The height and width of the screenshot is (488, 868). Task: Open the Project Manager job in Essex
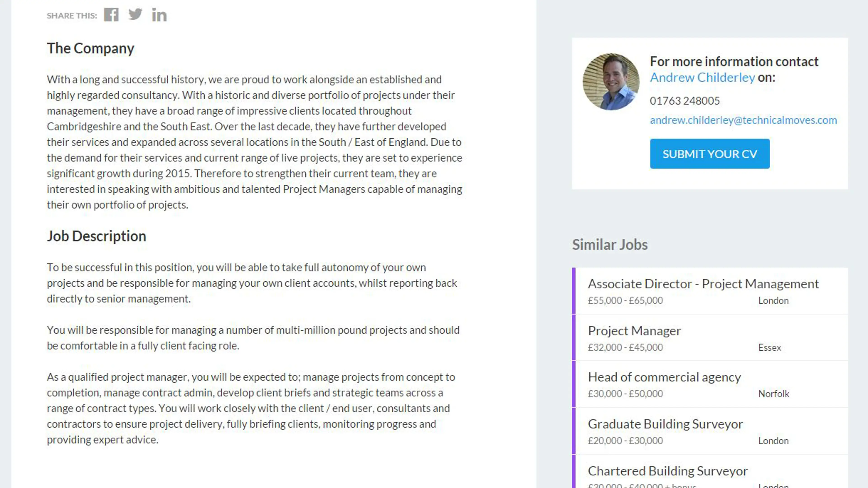pos(634,331)
